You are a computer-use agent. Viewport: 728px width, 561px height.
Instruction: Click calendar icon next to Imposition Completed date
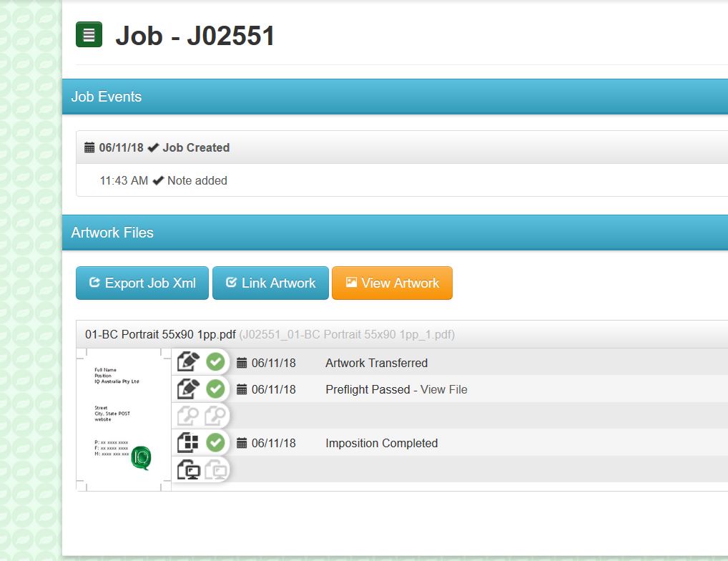[242, 443]
